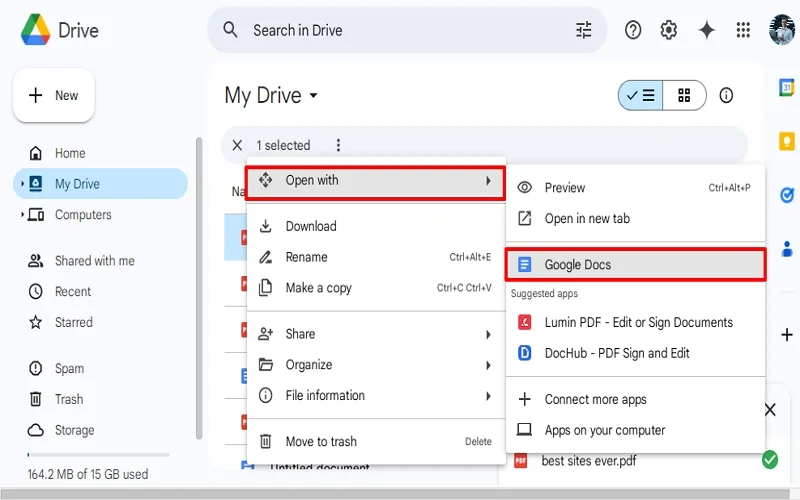
Task: Click the account profile picture
Action: tap(782, 30)
